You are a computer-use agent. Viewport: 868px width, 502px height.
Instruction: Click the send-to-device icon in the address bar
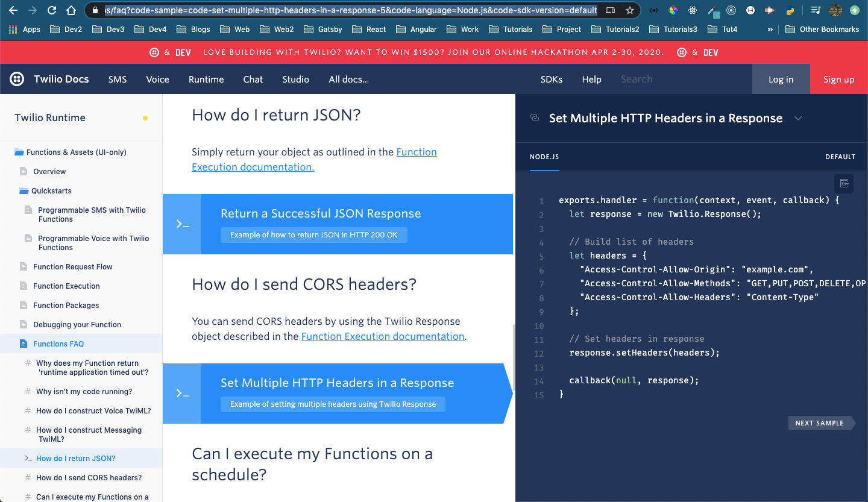pyautogui.click(x=611, y=10)
